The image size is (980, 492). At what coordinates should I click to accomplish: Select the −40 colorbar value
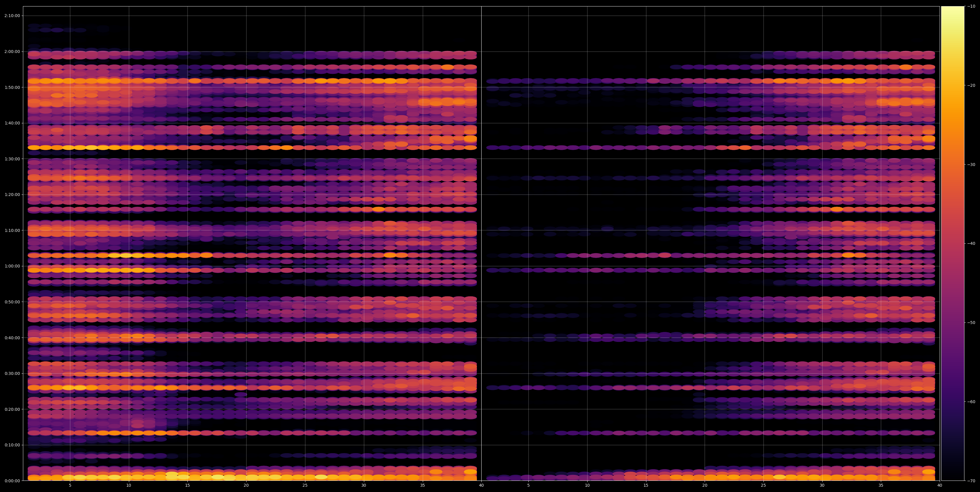[x=971, y=244]
